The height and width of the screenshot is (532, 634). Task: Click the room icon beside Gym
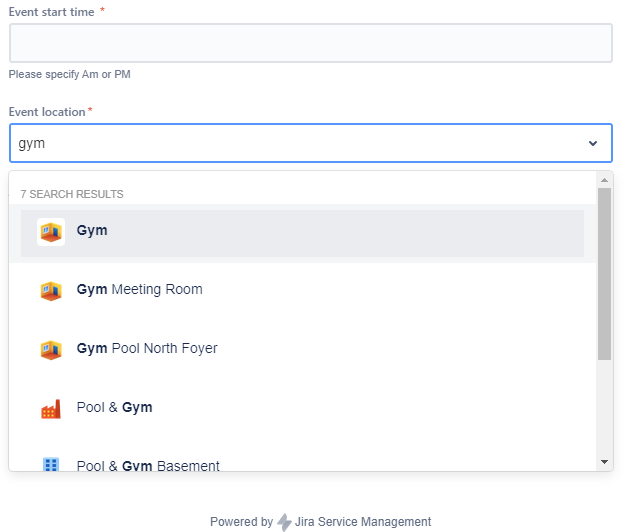(51, 232)
